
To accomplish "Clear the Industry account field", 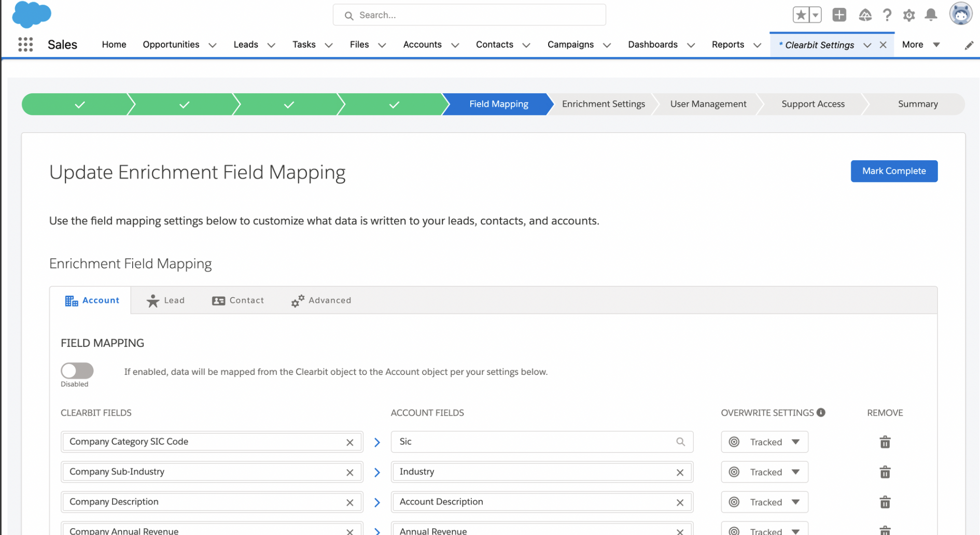I will (680, 472).
